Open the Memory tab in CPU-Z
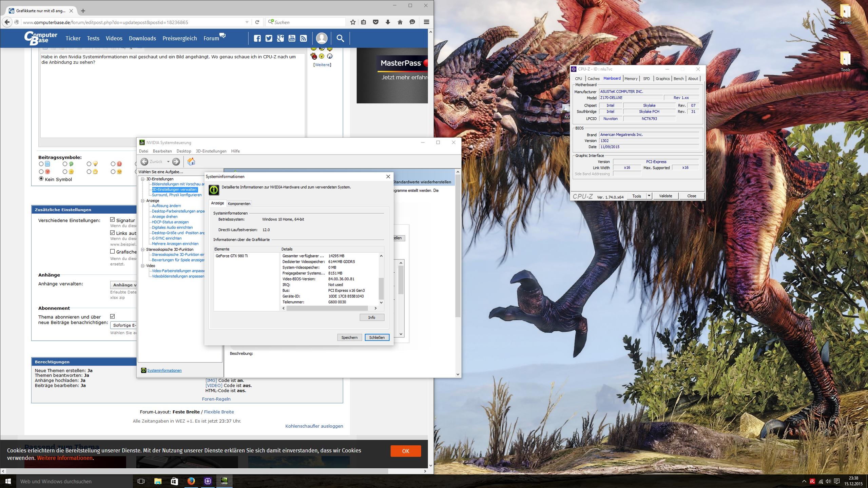 pos(631,78)
